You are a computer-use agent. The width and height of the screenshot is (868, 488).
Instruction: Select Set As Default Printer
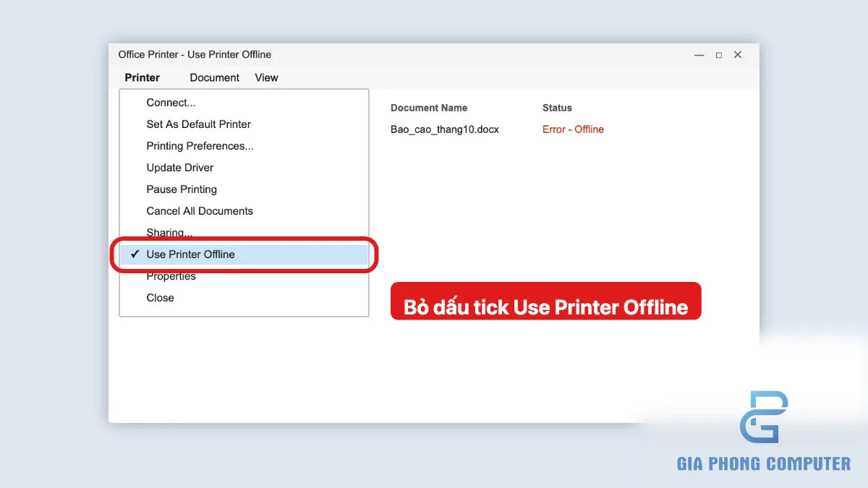244,124
